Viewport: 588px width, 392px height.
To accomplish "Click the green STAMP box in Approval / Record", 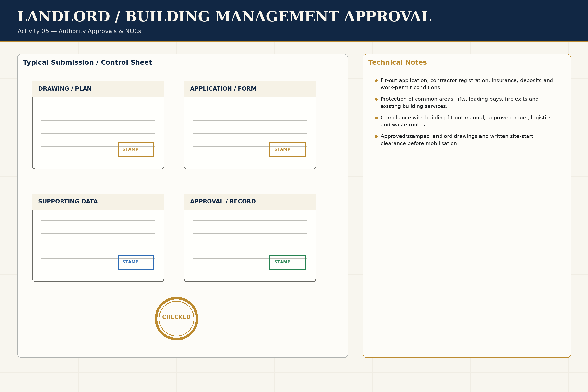I will tap(288, 262).
